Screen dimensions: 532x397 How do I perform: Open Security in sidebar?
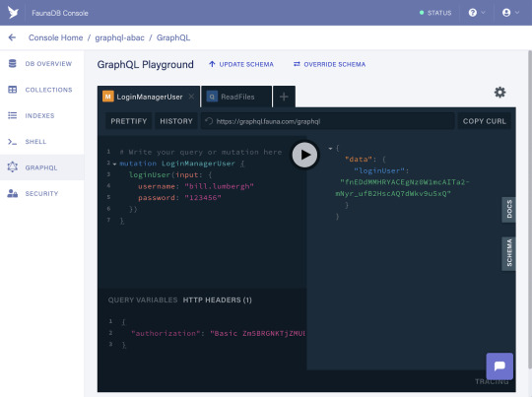click(x=41, y=193)
